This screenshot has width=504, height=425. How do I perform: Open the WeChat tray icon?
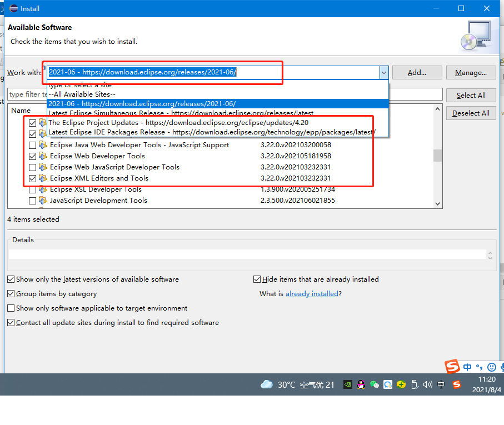tap(375, 384)
